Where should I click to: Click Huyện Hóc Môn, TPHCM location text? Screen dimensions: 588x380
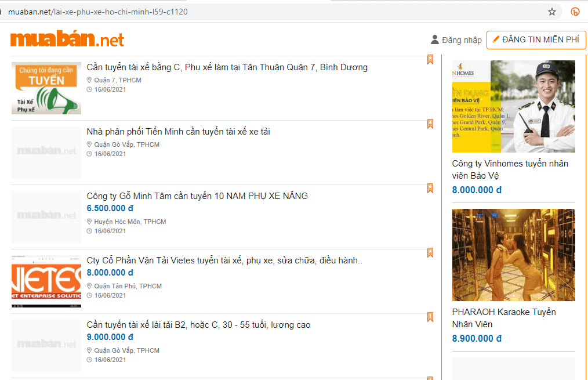coord(130,222)
